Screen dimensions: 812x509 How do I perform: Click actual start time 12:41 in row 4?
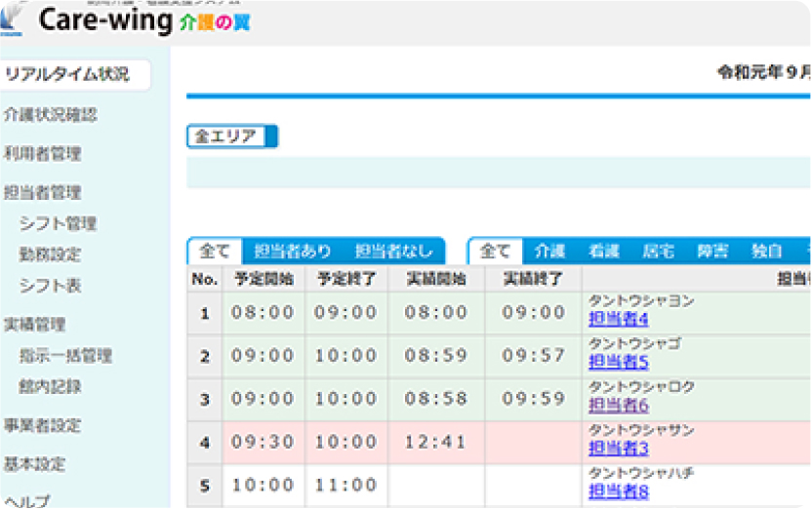436,443
